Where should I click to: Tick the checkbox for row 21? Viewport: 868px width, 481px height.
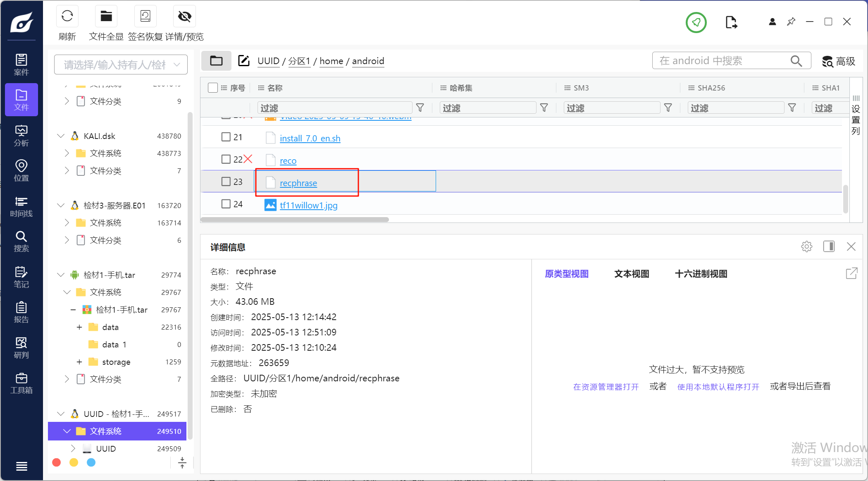(226, 137)
